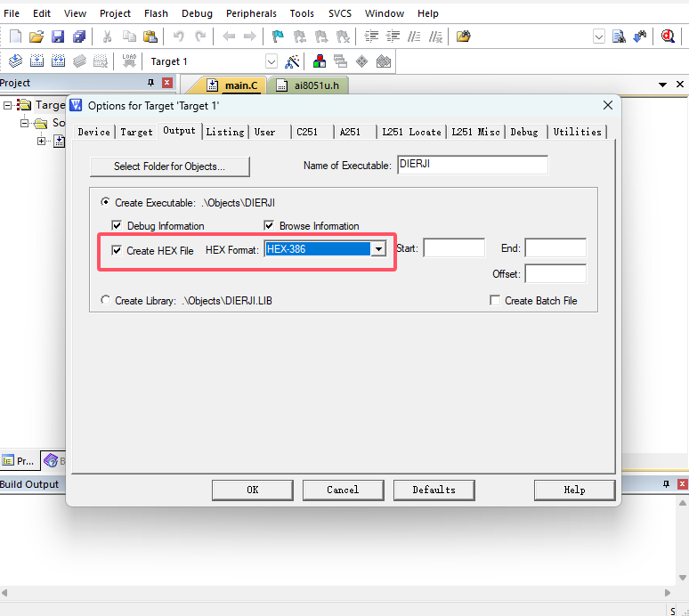The image size is (689, 616).
Task: Click the Save All icon
Action: (x=79, y=36)
